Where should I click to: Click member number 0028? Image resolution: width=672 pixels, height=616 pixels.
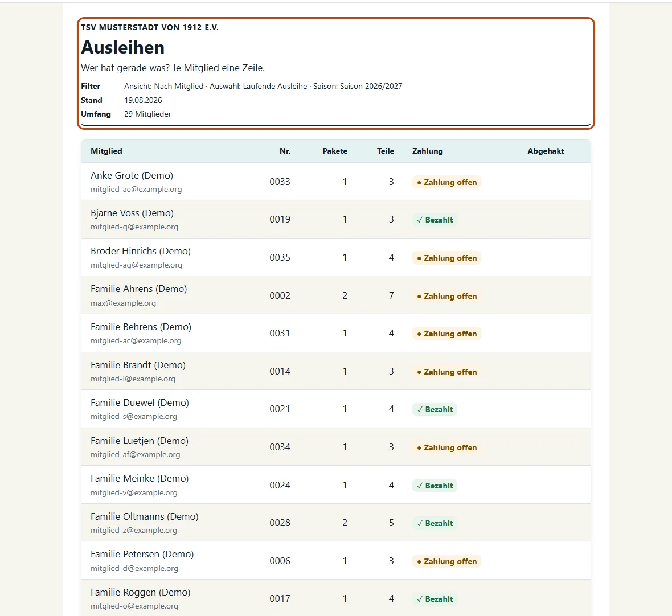click(280, 523)
